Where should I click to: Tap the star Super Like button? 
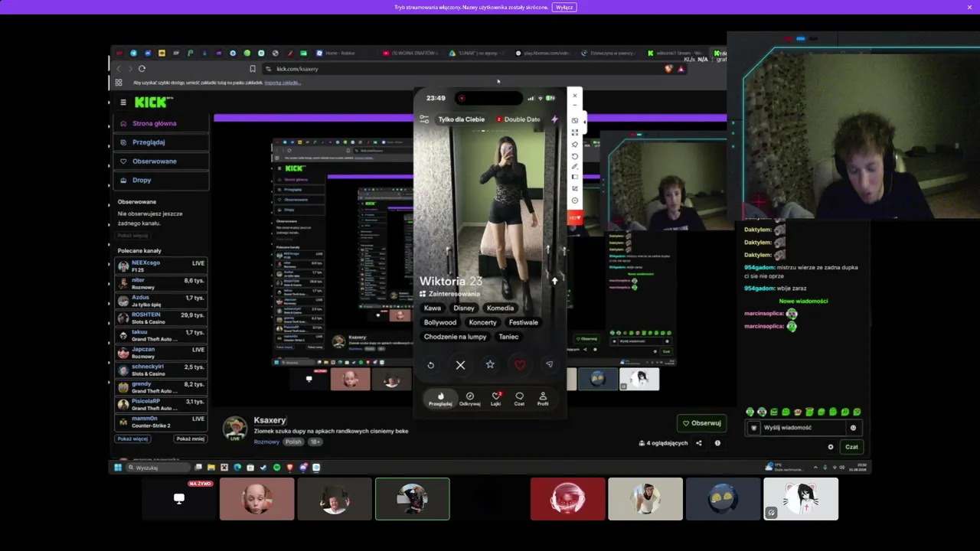[x=490, y=365]
